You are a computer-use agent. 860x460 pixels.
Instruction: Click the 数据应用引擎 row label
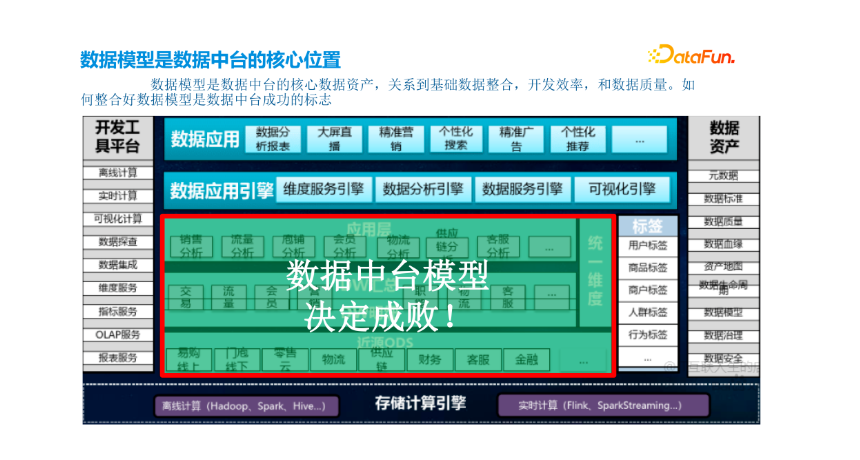[x=221, y=191]
